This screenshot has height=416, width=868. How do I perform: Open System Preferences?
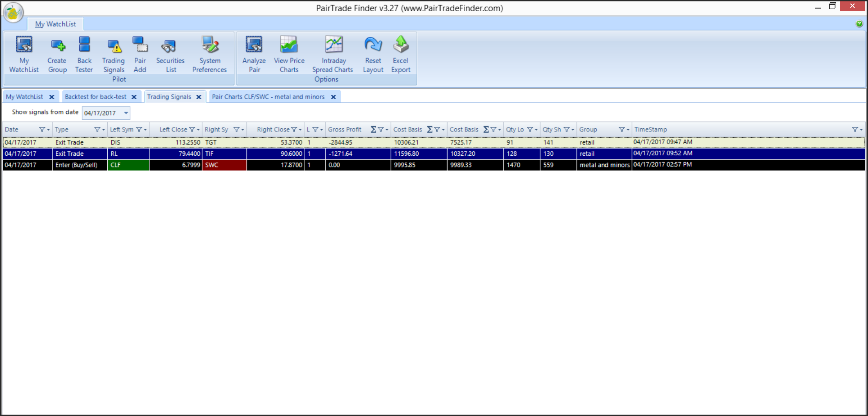click(210, 54)
